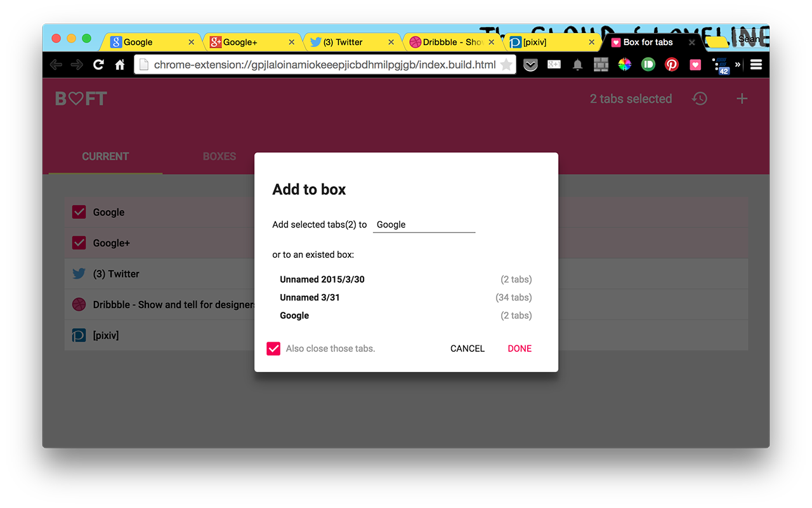
Task: Click the DONE button in the dialog
Action: pos(520,349)
